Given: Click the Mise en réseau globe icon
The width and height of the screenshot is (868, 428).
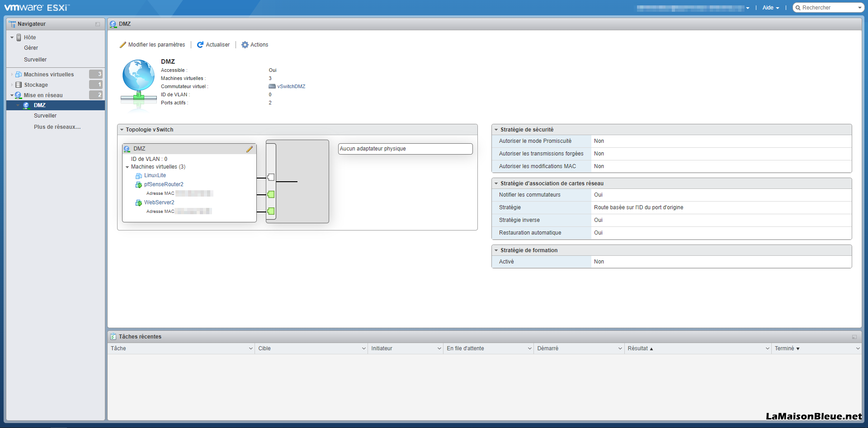Looking at the screenshot, I should (18, 95).
